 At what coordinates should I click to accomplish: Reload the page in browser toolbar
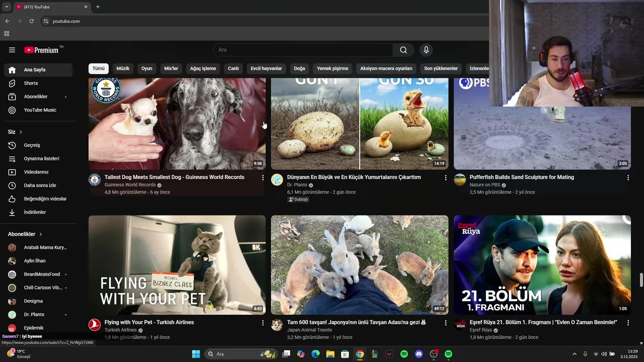[x=31, y=21]
